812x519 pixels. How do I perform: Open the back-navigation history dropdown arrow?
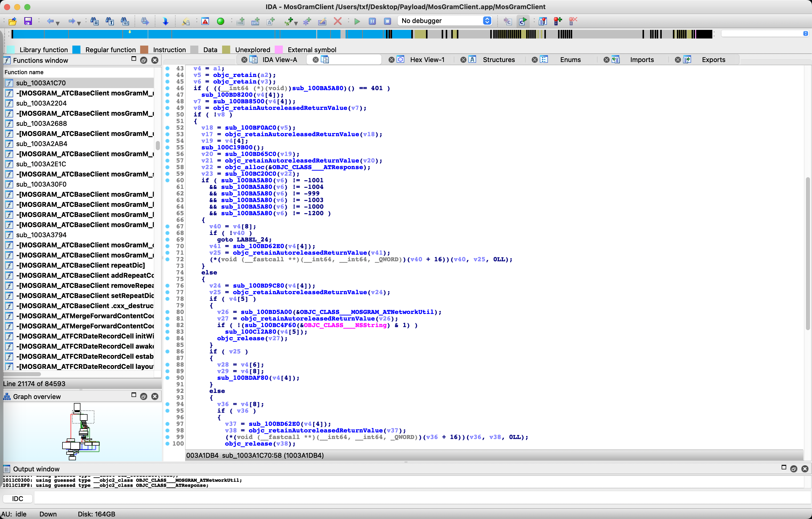coord(58,23)
